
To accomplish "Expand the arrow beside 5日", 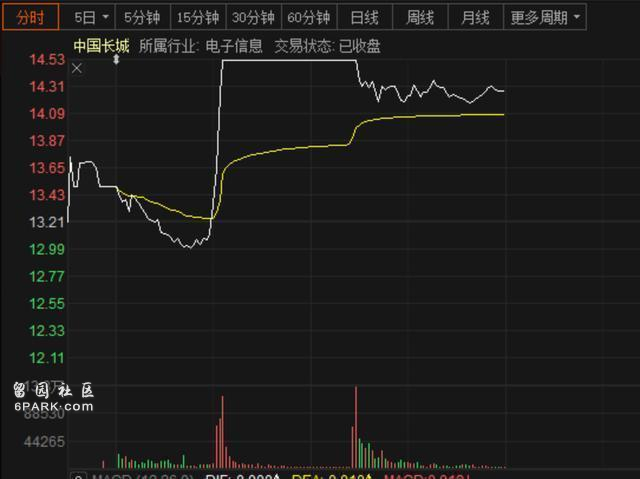I will pyautogui.click(x=105, y=17).
